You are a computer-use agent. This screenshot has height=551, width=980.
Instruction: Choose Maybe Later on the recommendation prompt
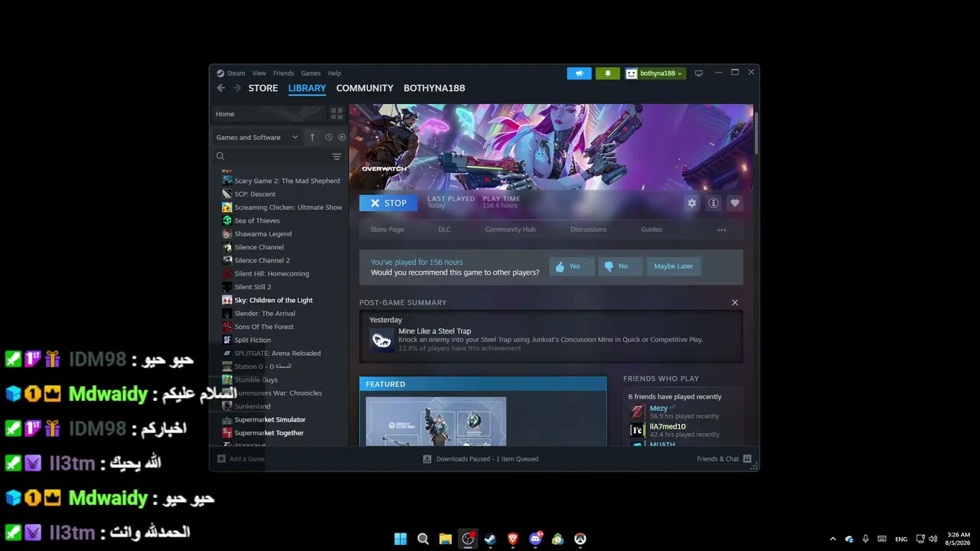click(x=674, y=266)
